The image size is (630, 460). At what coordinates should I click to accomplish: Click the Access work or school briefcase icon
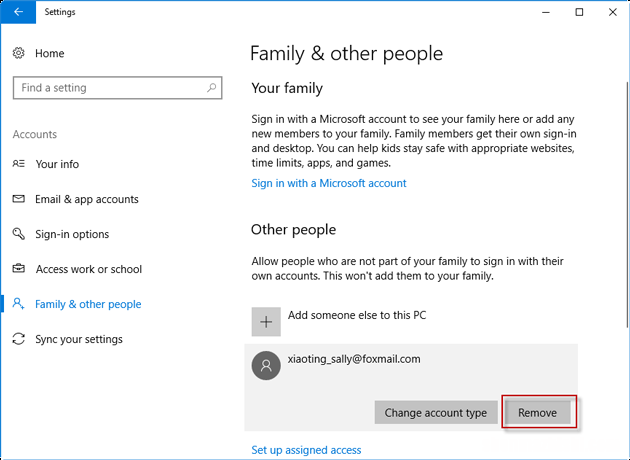[x=18, y=269]
